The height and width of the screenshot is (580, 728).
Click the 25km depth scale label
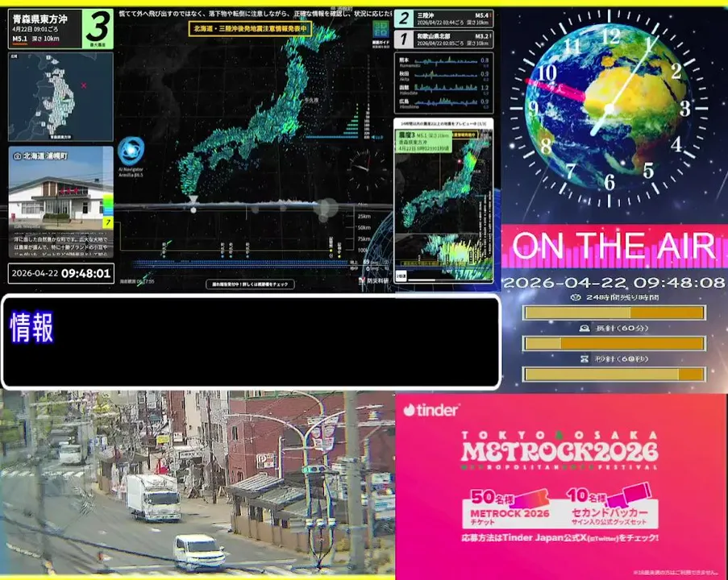click(x=364, y=216)
